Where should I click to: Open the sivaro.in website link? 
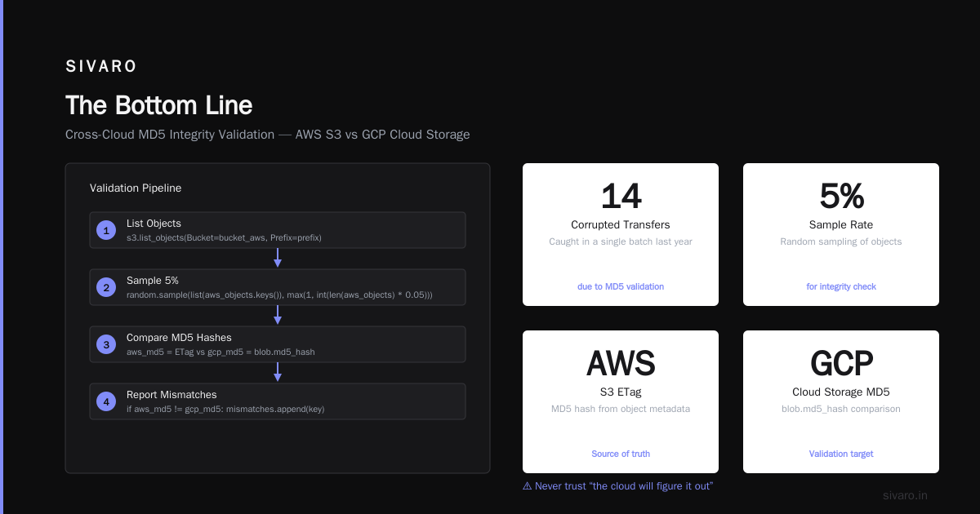coord(905,495)
